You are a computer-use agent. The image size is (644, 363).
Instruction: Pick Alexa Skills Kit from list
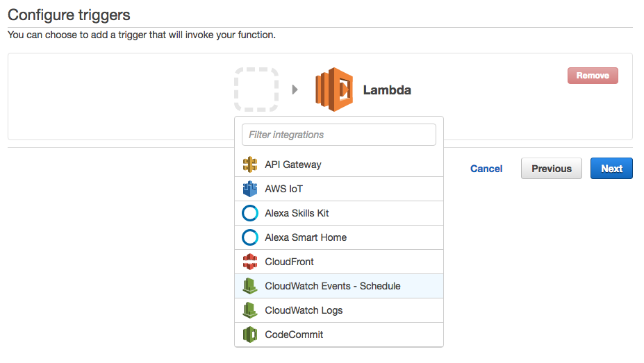[297, 213]
